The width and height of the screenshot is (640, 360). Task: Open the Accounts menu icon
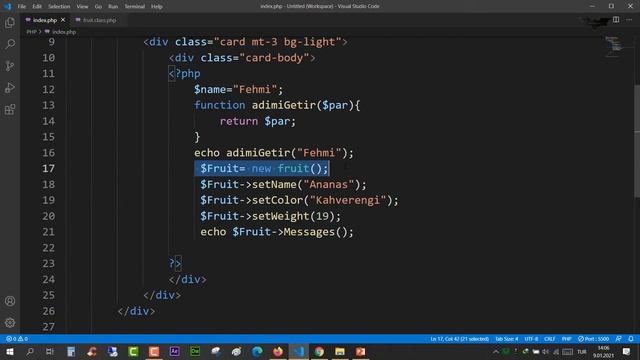point(10,301)
